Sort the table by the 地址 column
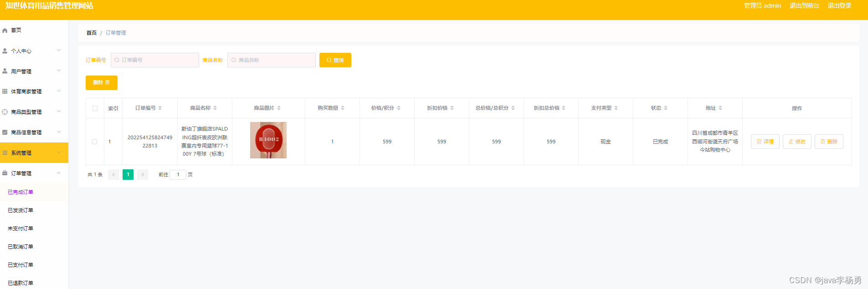Image resolution: width=868 pixels, height=289 pixels. coord(720,108)
